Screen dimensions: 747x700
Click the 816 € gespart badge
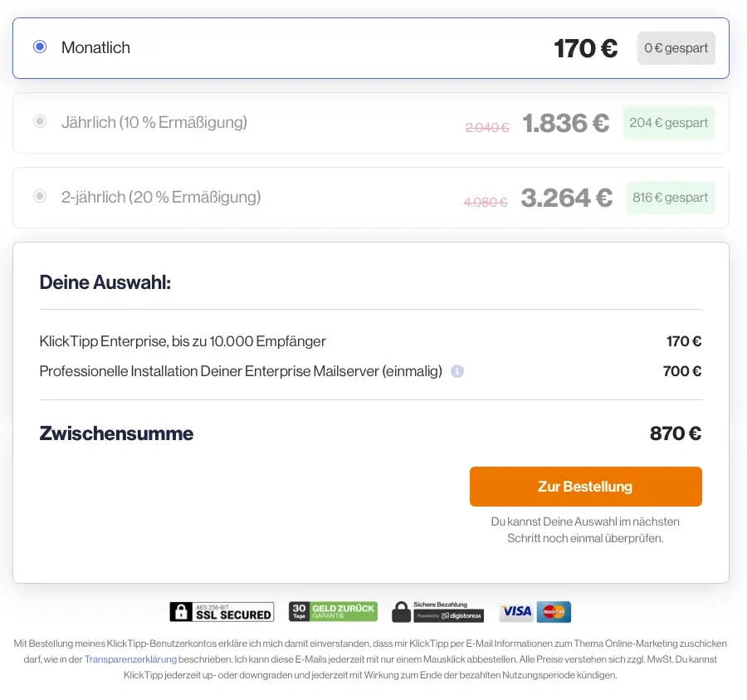[671, 198]
